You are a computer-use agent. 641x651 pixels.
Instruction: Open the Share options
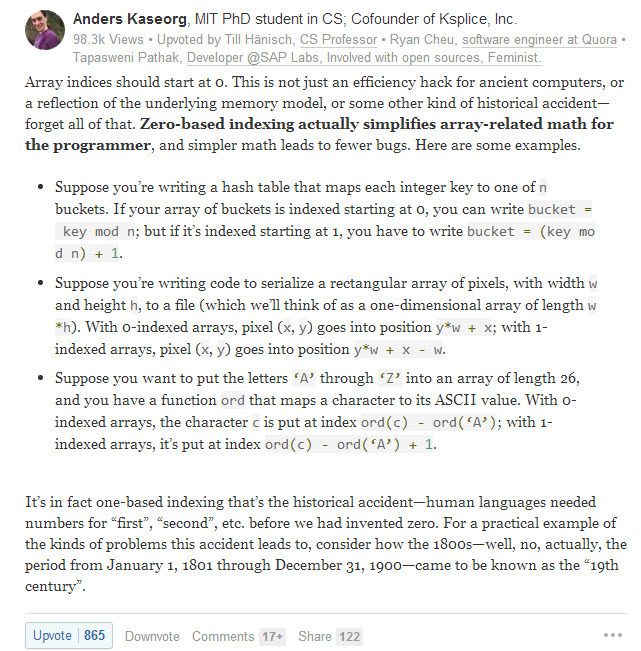pos(314,636)
